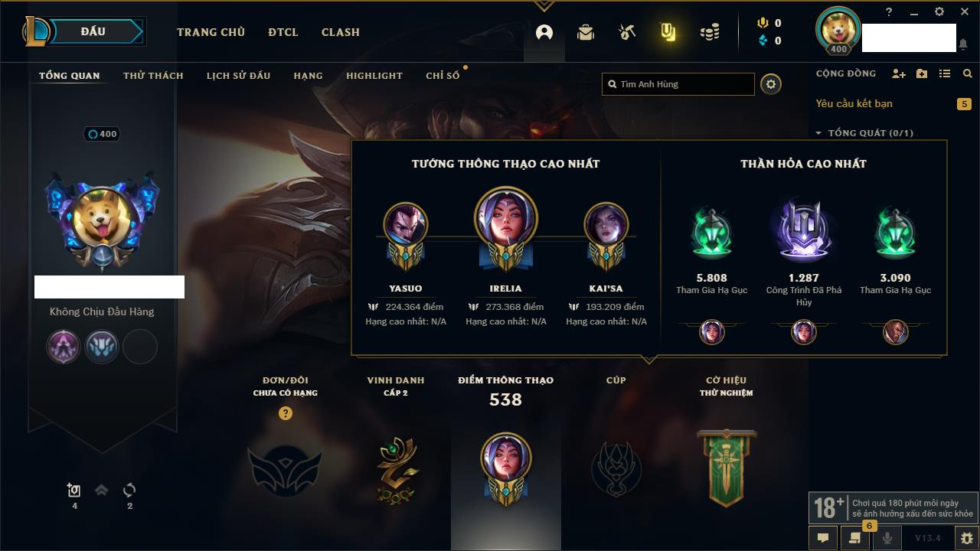The height and width of the screenshot is (551, 980).
Task: Open the bug report icon at bottom right
Action: tap(966, 538)
